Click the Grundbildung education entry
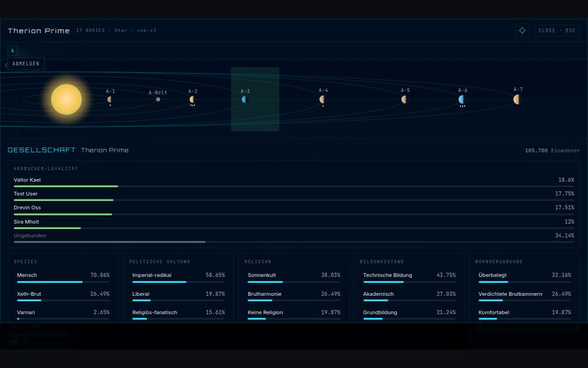588x368 pixels. pyautogui.click(x=409, y=315)
